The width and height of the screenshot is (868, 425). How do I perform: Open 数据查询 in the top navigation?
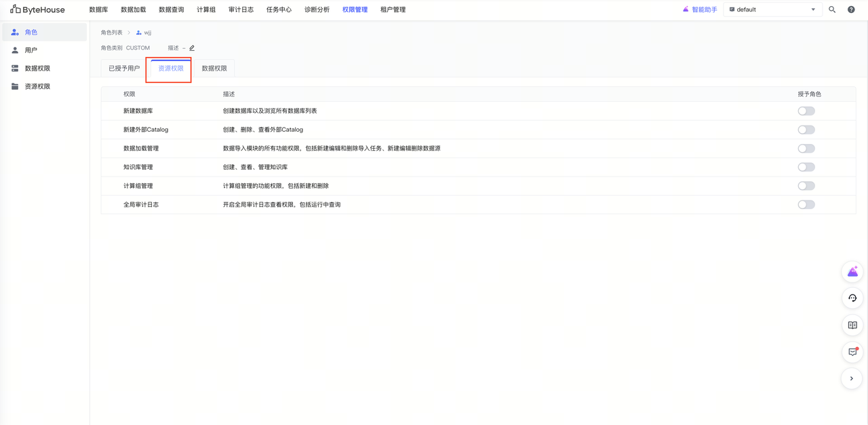click(x=172, y=10)
